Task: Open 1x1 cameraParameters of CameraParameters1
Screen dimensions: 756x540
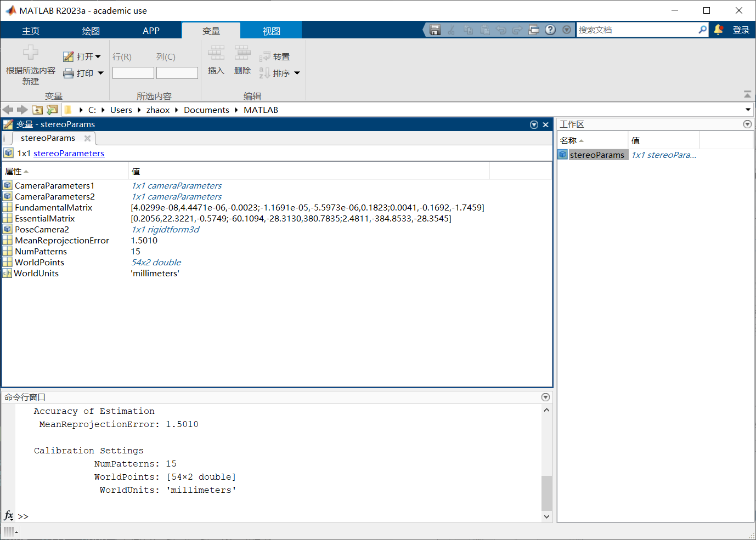Action: (x=177, y=185)
